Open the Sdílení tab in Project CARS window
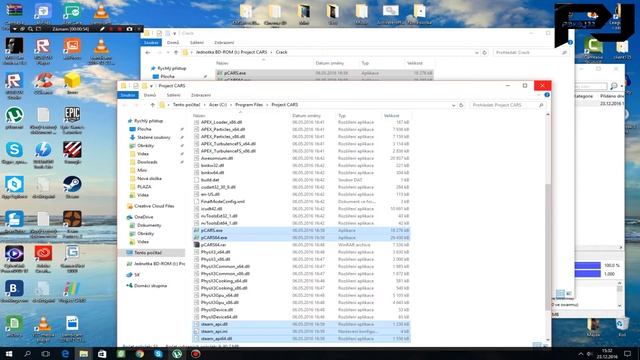Screen dimensions: 640x360 tap(173, 95)
